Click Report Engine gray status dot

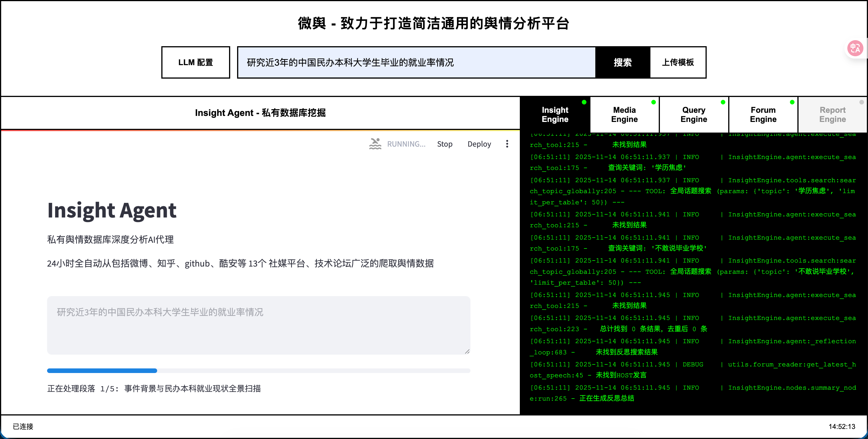tap(861, 102)
